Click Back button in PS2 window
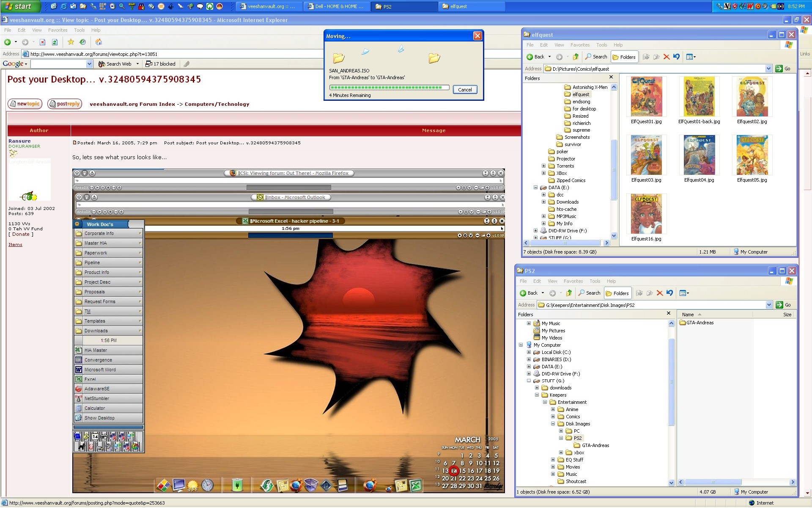Image resolution: width=812 pixels, height=508 pixels. [529, 293]
